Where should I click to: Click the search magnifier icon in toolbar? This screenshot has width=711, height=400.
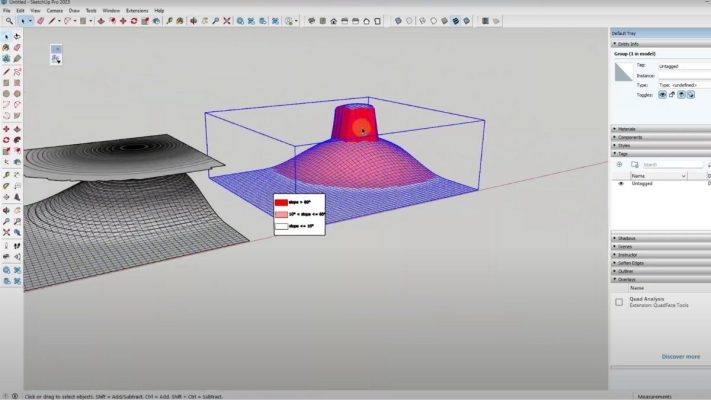pyautogui.click(x=8, y=21)
